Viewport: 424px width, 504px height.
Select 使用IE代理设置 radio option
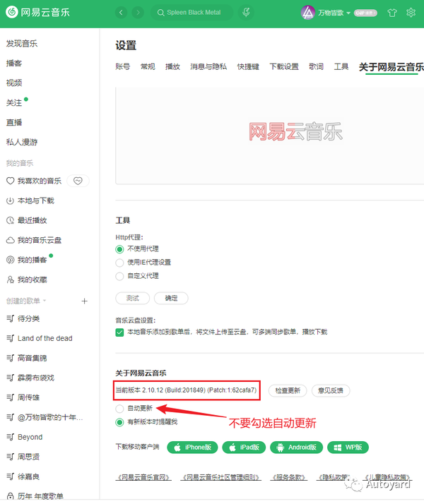(x=119, y=263)
